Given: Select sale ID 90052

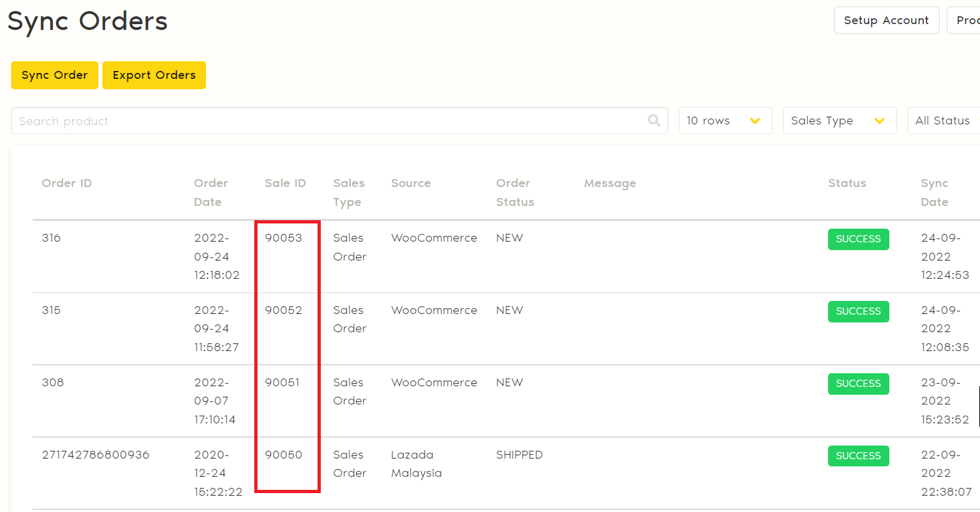Looking at the screenshot, I should tap(284, 310).
